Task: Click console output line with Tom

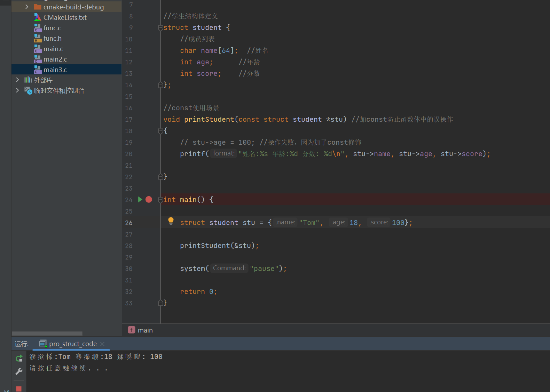Action: [96, 357]
